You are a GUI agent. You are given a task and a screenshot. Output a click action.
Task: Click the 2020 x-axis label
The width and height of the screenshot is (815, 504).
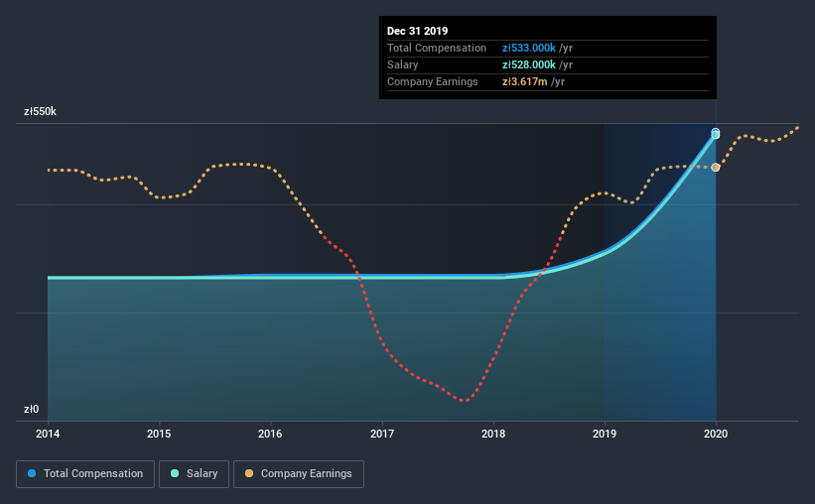716,434
